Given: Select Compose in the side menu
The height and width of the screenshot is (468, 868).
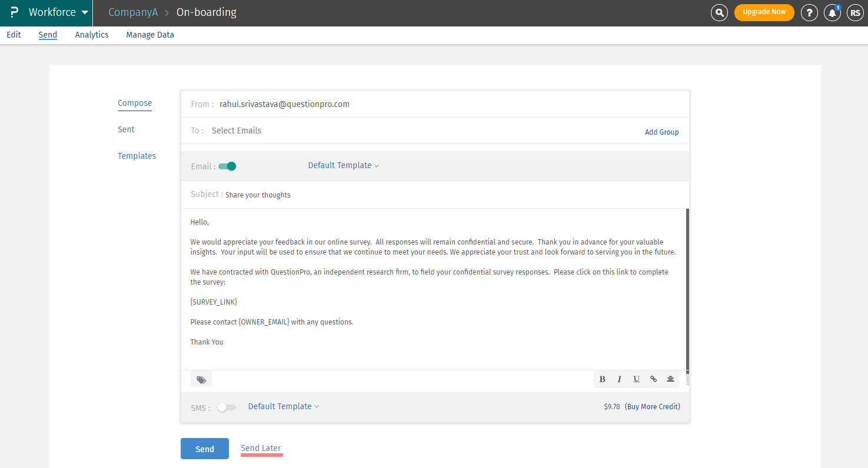Looking at the screenshot, I should 135,103.
